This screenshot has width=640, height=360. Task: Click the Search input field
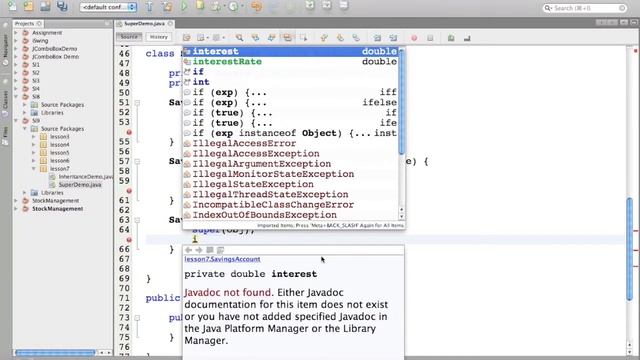click(x=584, y=8)
